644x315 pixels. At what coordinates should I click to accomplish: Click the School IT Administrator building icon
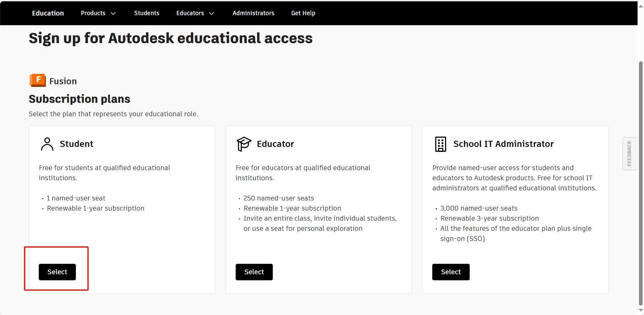coord(440,144)
